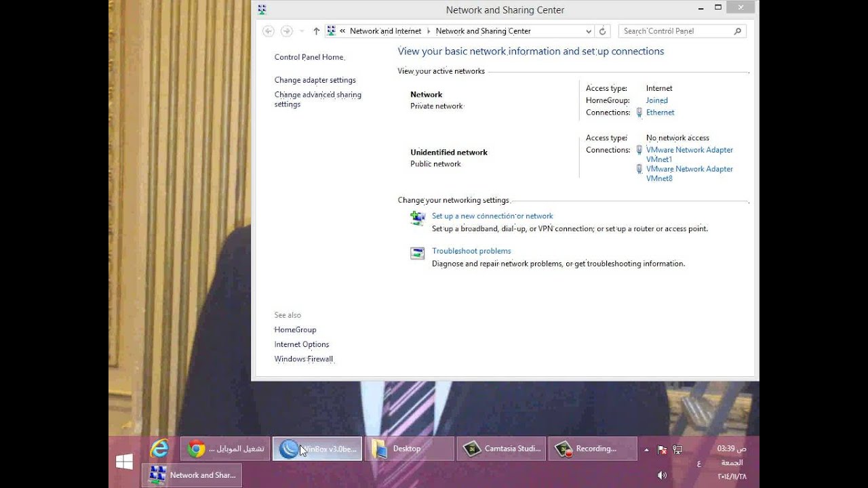Click the new connection setup icon
Screen dimensions: 868x488
pyautogui.click(x=417, y=218)
